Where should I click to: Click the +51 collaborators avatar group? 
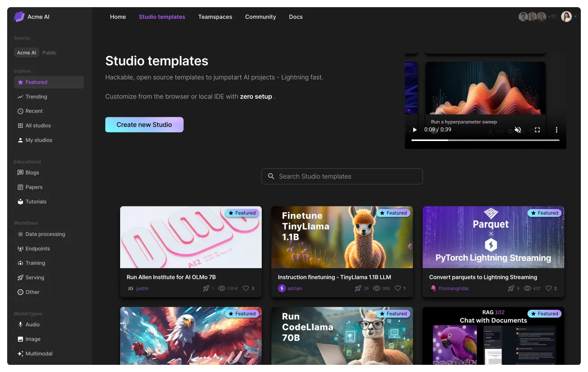[537, 17]
